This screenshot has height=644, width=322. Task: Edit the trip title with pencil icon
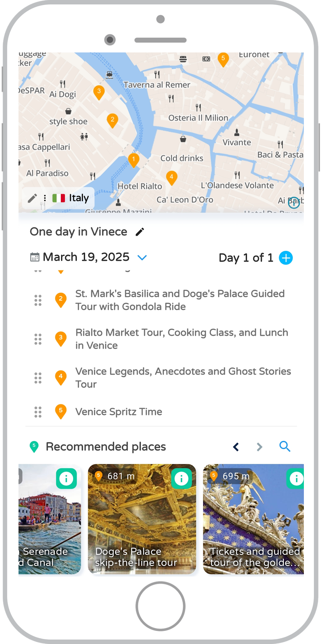pos(140,232)
